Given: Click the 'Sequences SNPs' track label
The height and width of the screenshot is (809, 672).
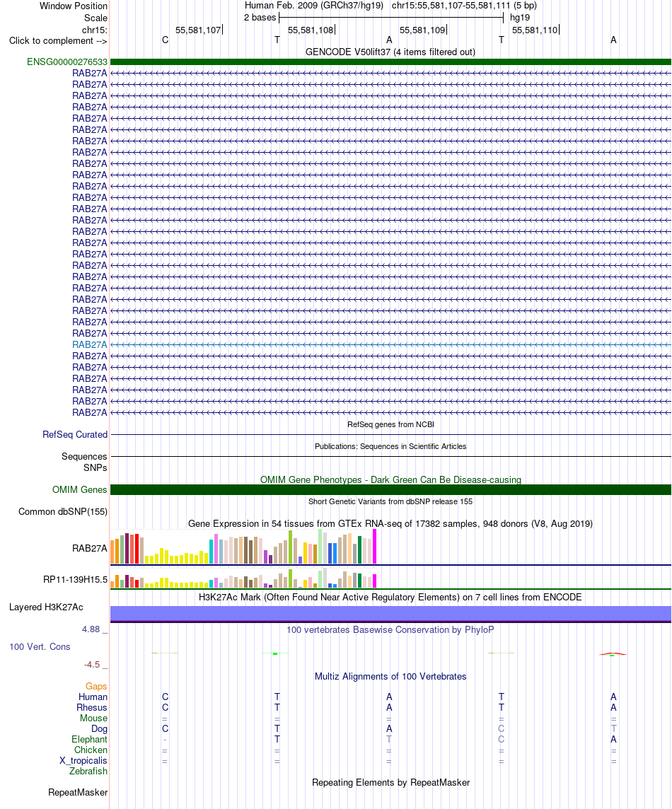Looking at the screenshot, I should [84, 462].
